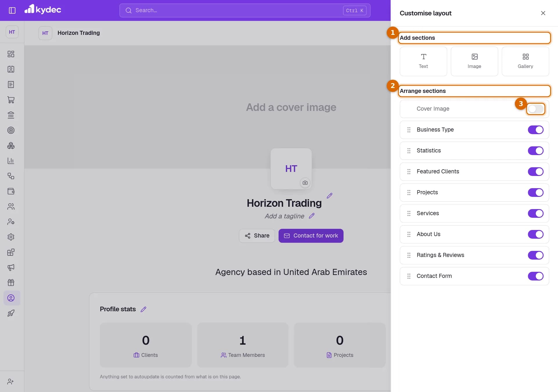Click the kydec logo
The image size is (558, 392).
(x=43, y=10)
